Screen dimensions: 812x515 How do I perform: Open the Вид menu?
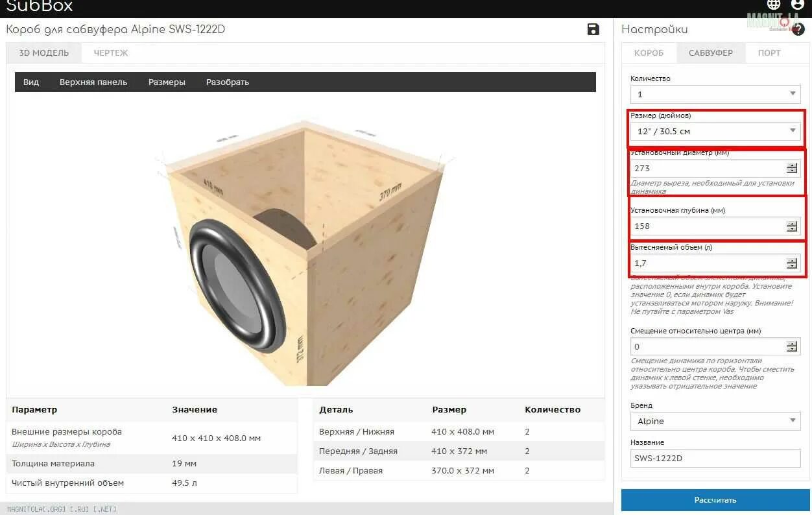pyautogui.click(x=31, y=82)
